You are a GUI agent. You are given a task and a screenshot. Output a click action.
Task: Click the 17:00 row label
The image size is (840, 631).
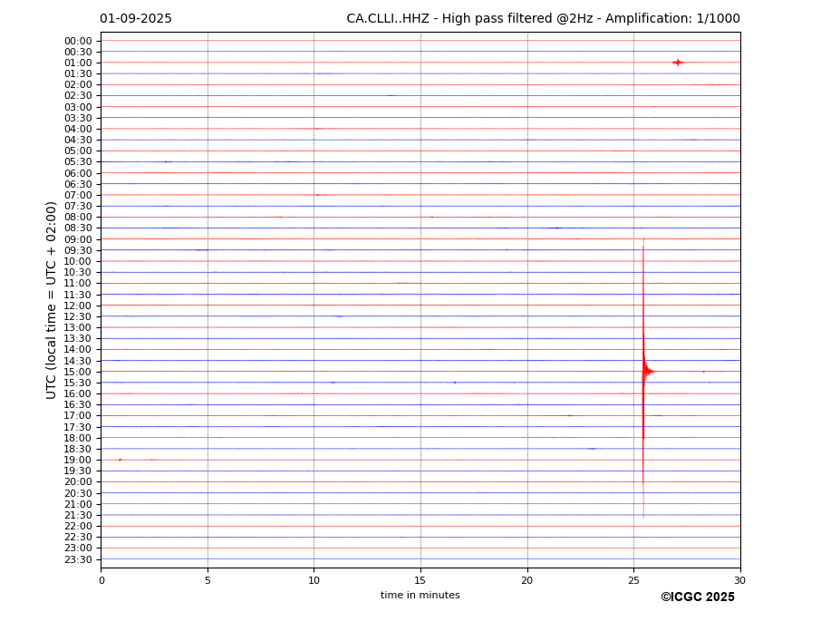point(78,416)
